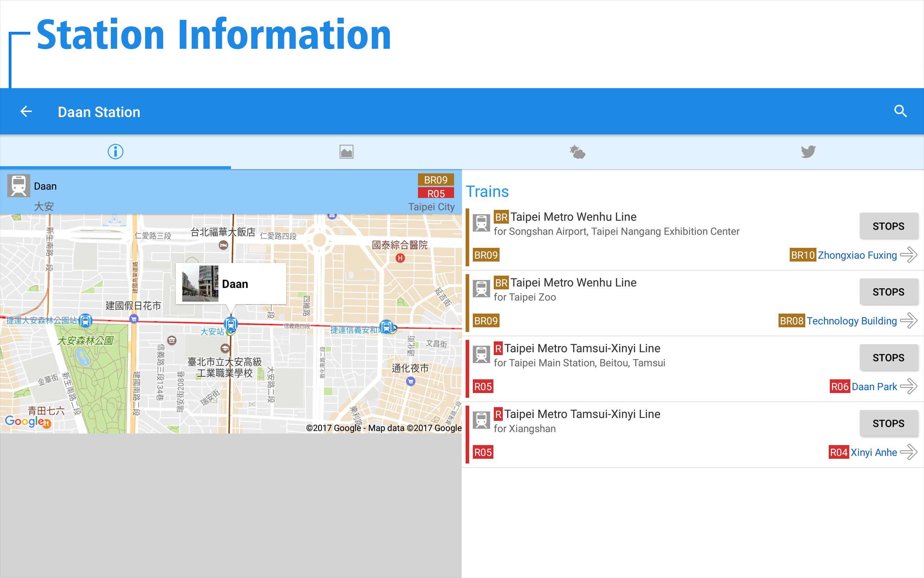Go to next station Xinyi Anhe
924x578 pixels.
pyautogui.click(x=873, y=452)
